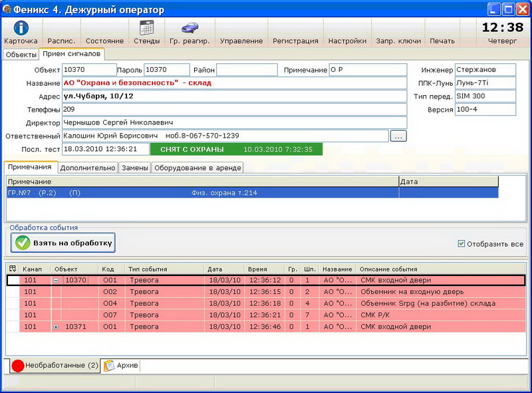Sort events by Код column header
The height and width of the screenshot is (393, 532).
(x=111, y=269)
